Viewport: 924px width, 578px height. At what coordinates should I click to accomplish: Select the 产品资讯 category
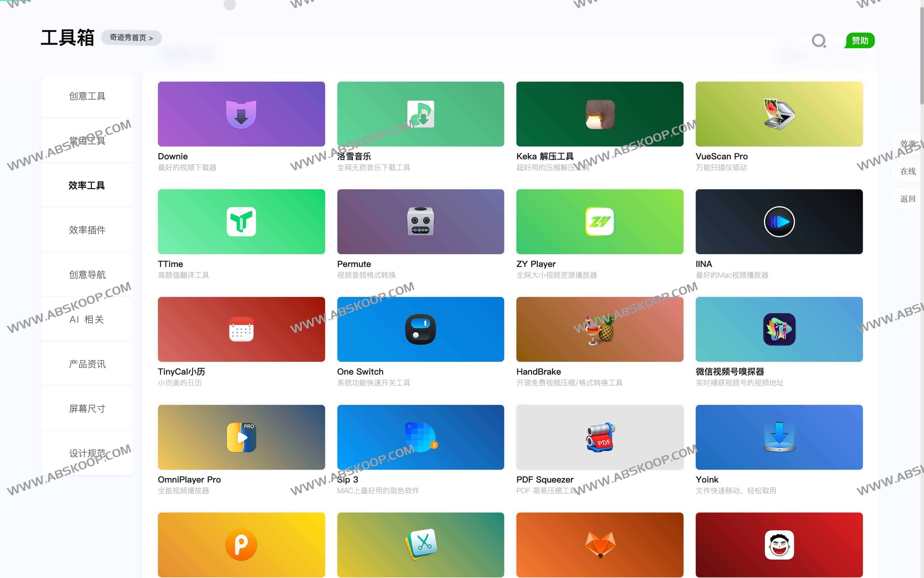coord(87,364)
